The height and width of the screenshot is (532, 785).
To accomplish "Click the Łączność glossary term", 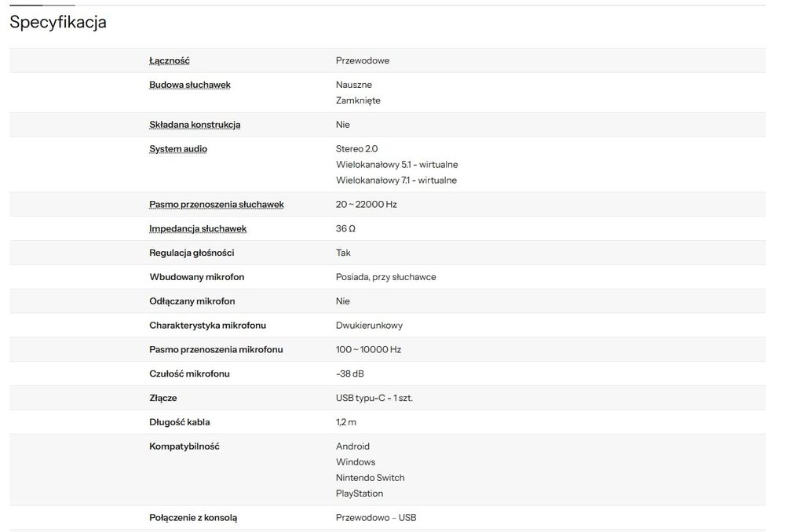I will (169, 60).
